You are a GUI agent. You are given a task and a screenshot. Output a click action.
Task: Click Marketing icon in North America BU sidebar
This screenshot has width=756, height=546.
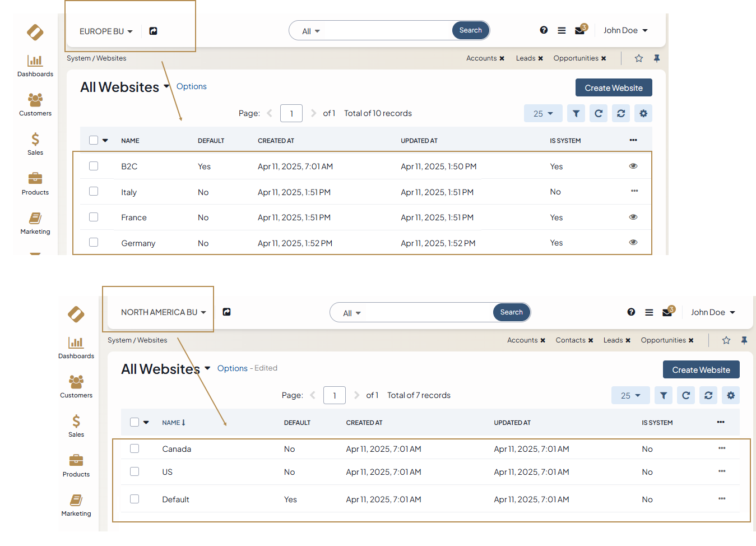click(76, 500)
